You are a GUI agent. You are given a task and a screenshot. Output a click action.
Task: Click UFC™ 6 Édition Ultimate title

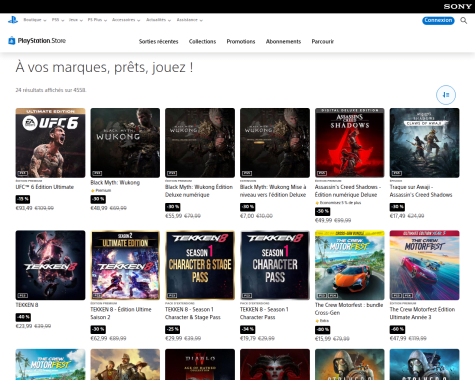point(45,187)
